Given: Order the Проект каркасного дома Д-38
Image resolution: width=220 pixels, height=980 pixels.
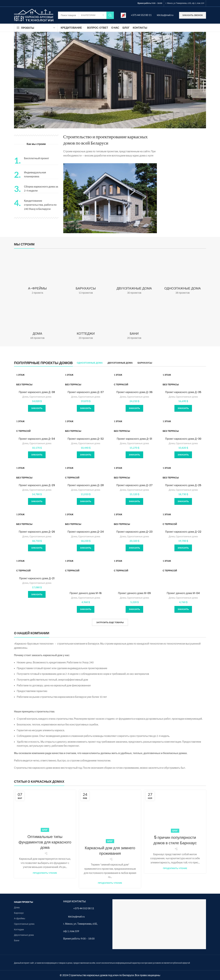Looking at the screenshot, I should coord(37,408).
